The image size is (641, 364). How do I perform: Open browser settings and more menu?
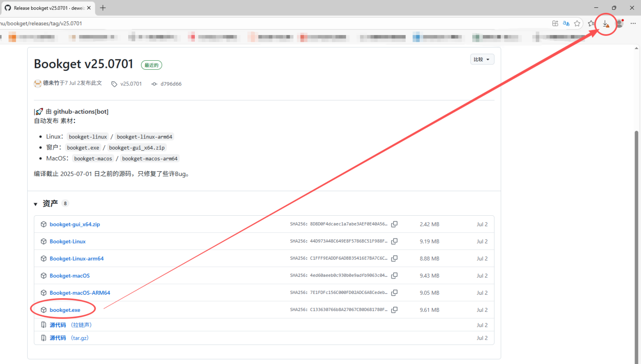coord(633,23)
